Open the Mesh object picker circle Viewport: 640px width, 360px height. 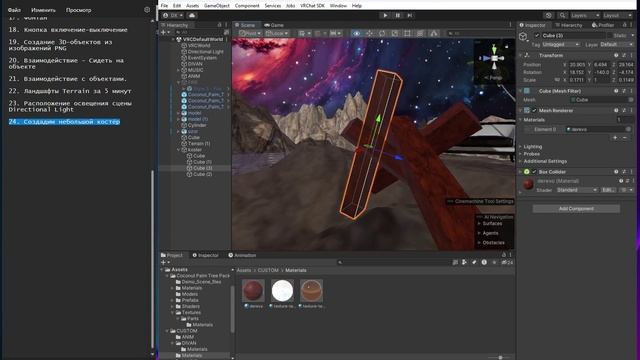point(631,100)
